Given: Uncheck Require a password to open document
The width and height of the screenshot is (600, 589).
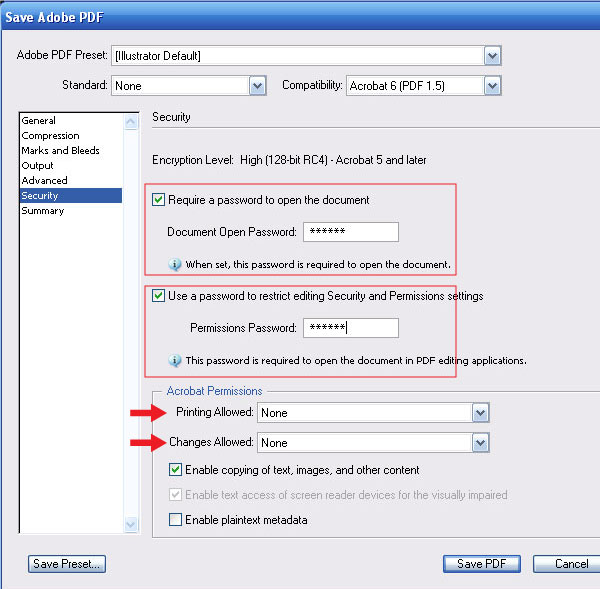Looking at the screenshot, I should 159,200.
